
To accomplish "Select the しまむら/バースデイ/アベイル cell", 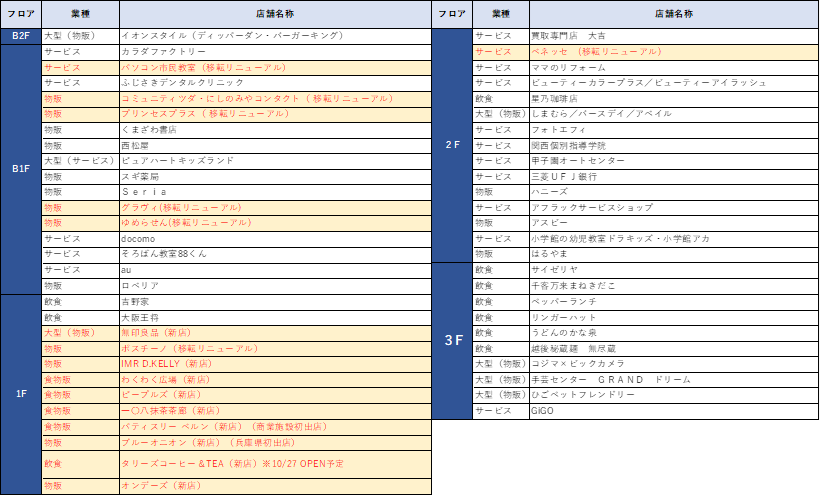I will (674, 114).
